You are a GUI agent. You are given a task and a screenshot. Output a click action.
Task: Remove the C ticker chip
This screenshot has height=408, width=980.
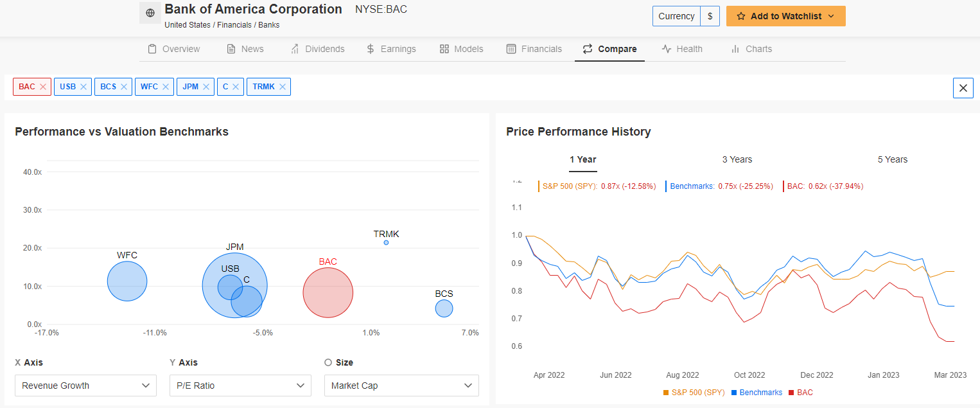[x=236, y=87]
